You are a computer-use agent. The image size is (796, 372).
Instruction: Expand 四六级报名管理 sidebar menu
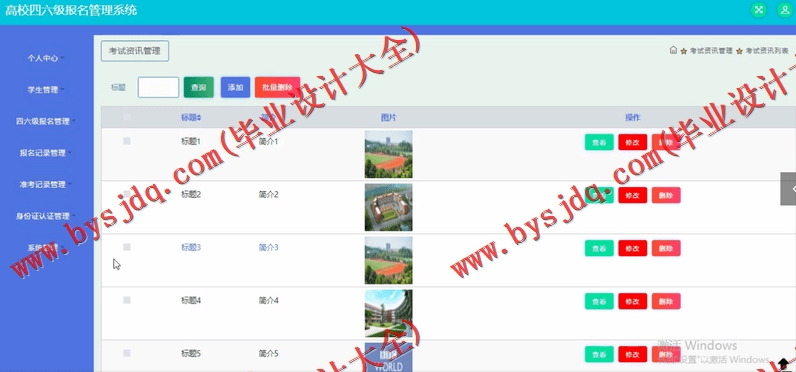pyautogui.click(x=46, y=121)
